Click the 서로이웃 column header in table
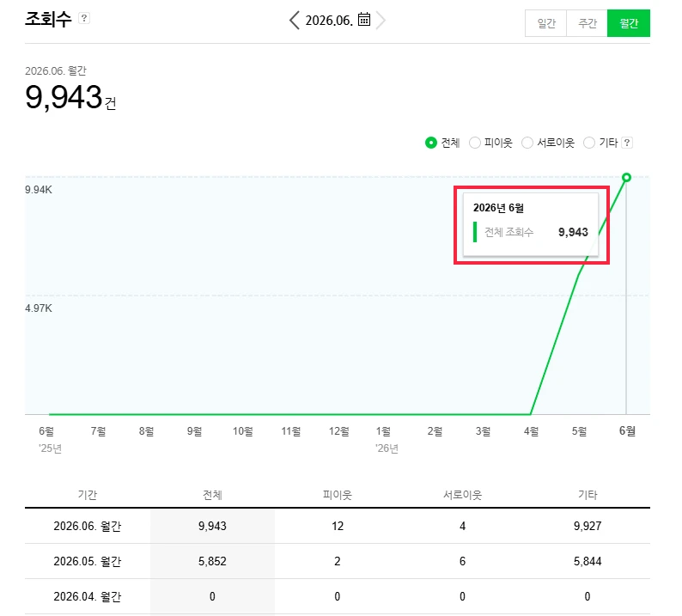The image size is (682, 616). [x=462, y=495]
